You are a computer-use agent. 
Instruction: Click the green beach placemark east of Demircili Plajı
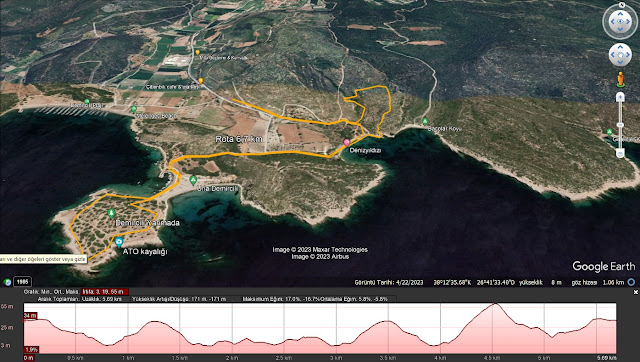point(133,109)
